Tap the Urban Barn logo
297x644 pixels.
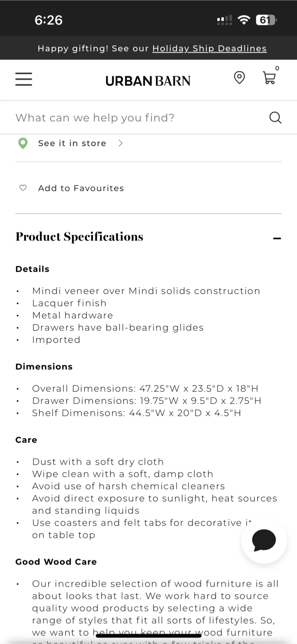[x=148, y=80]
